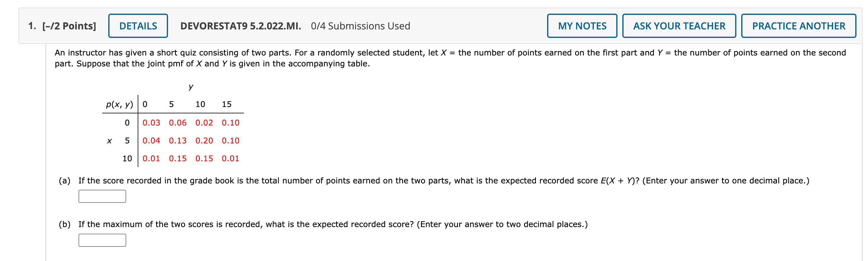Image resolution: width=868 pixels, height=261 pixels.
Task: Click the part (b) question text
Action: (303, 224)
